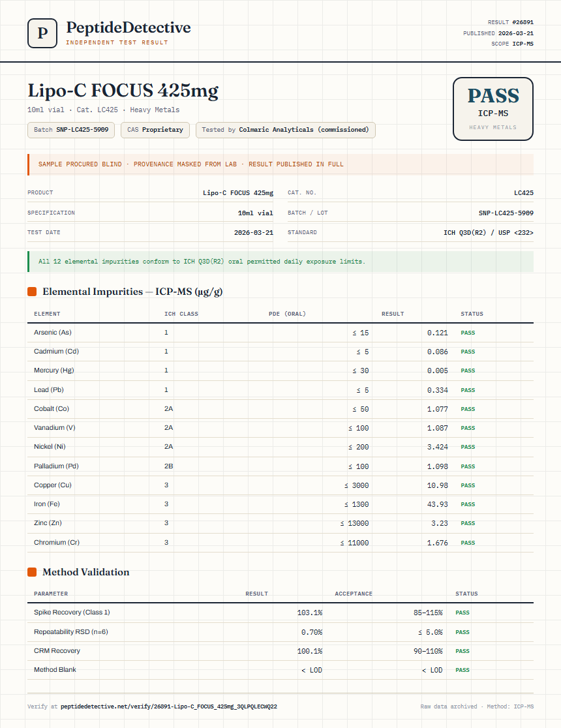Viewport: 561px width, 728px height.
Task: Click Nickel result value 3.424
Action: [x=438, y=447]
